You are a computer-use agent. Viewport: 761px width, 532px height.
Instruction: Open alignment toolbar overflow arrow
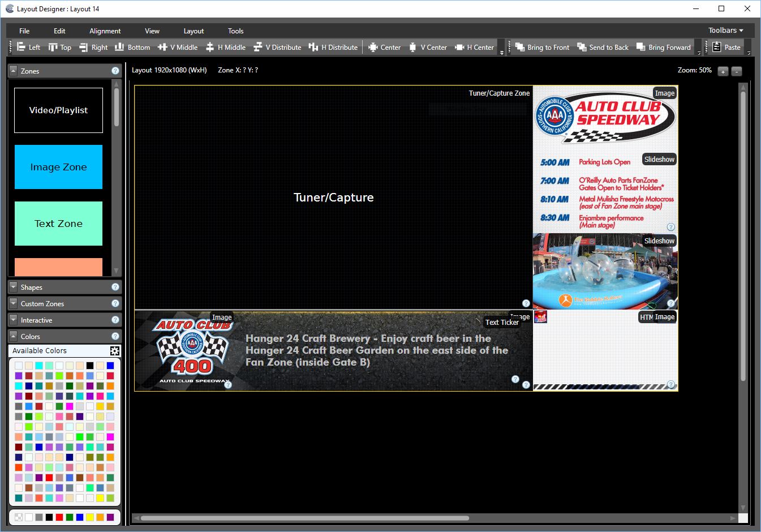click(x=502, y=52)
